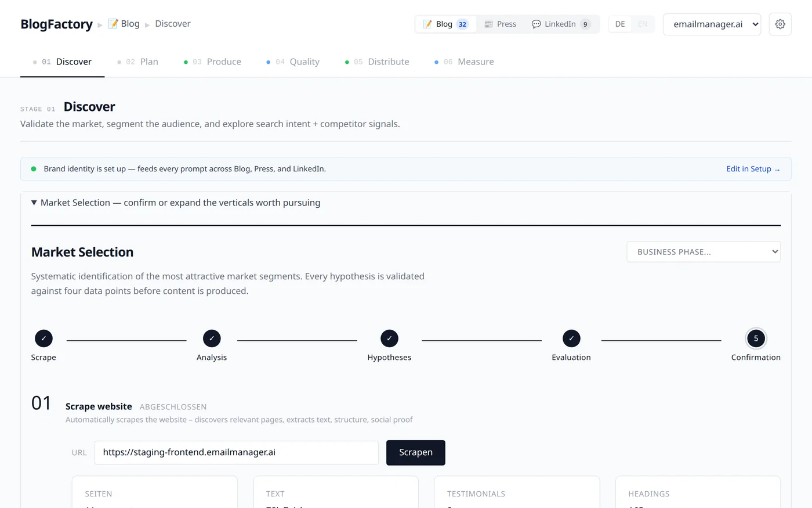Click the TEXT stats card
This screenshot has height=508, width=812.
[336, 492]
